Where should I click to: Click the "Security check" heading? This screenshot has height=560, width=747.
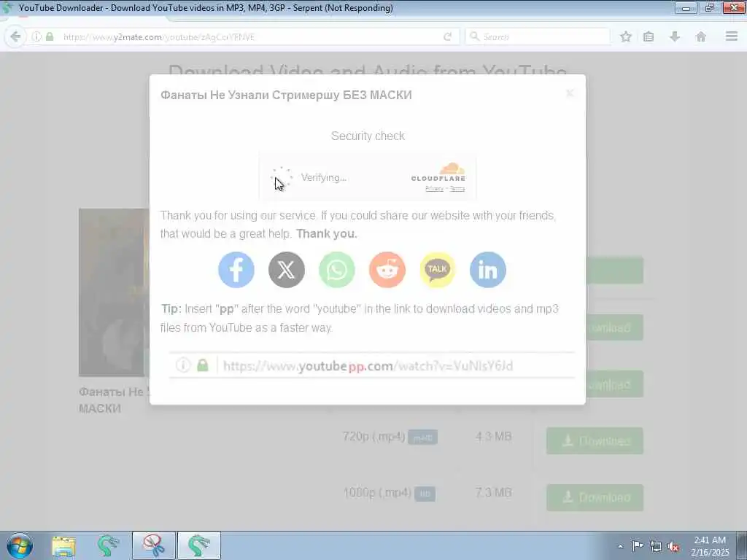pyautogui.click(x=368, y=136)
